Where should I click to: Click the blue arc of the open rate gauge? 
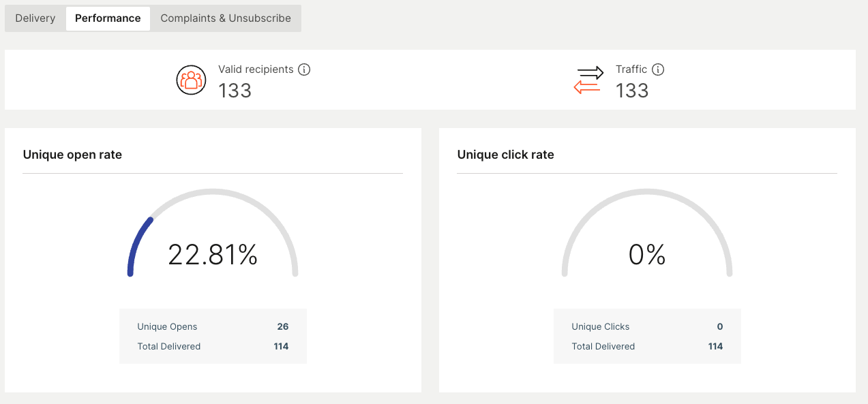coord(135,242)
